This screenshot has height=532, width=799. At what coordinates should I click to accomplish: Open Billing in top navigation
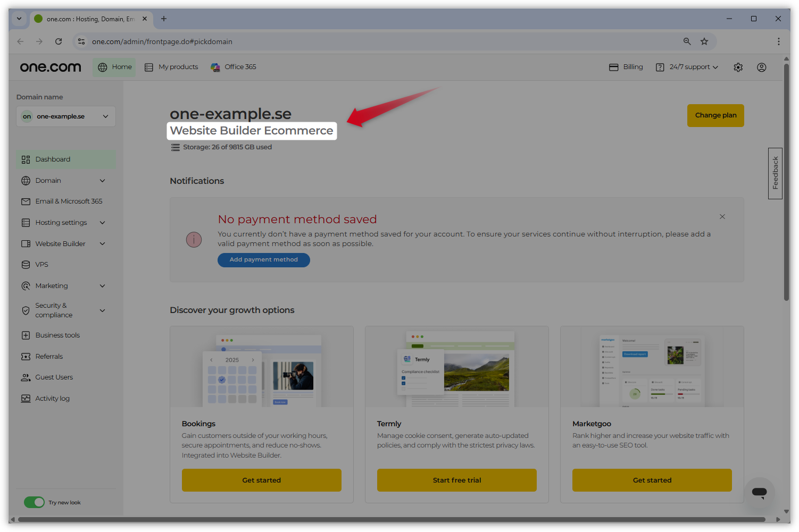click(626, 67)
